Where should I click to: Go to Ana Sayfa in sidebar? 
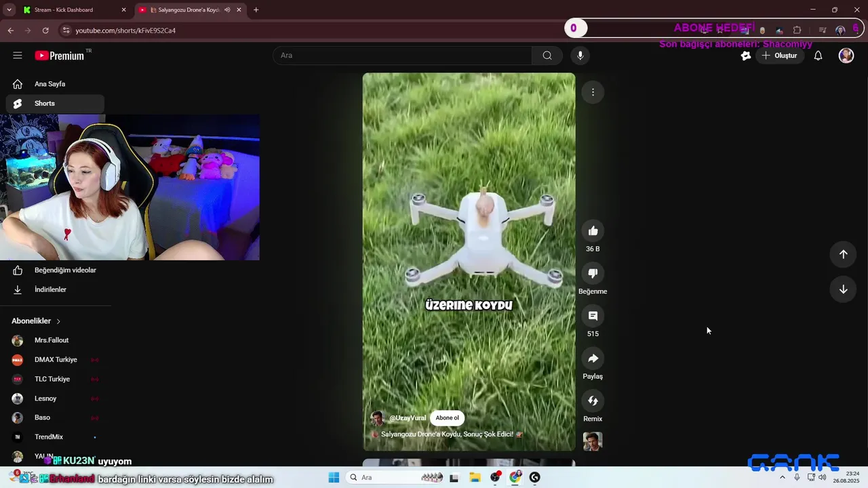coord(55,84)
